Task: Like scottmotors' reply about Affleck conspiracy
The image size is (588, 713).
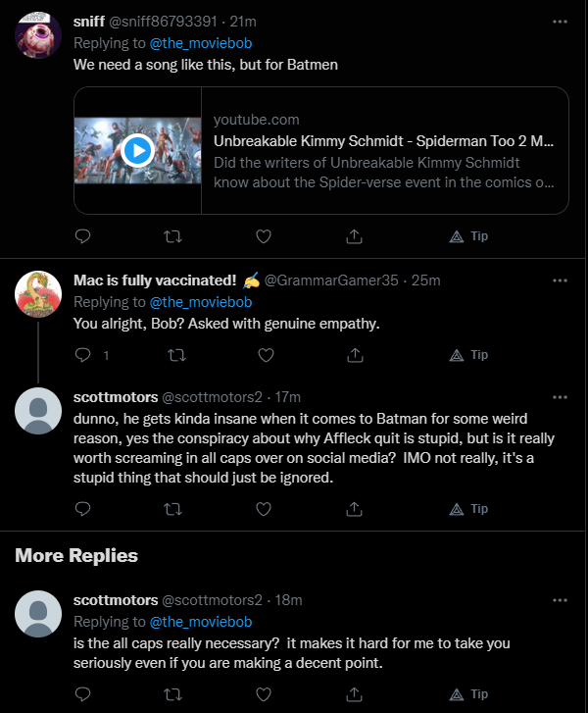Action: pos(263,509)
